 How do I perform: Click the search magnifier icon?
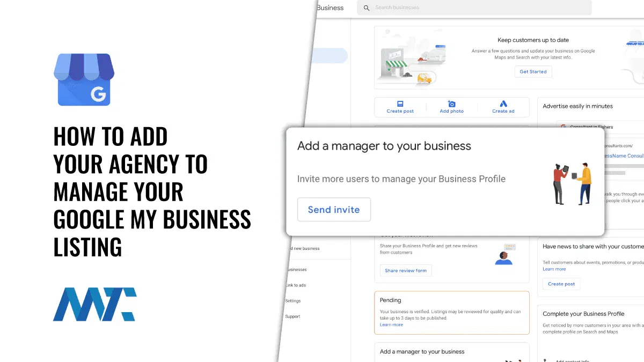pyautogui.click(x=367, y=8)
